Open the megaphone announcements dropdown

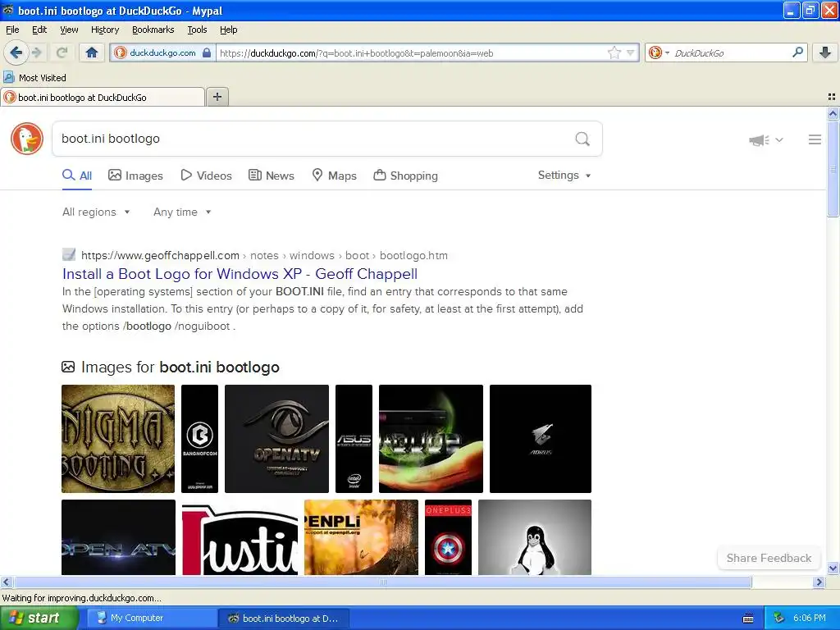click(766, 139)
